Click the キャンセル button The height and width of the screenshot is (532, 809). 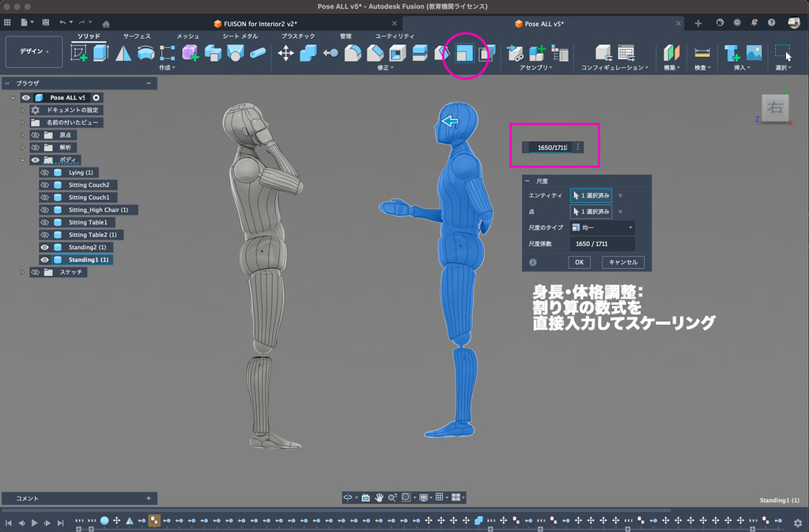[x=623, y=262]
